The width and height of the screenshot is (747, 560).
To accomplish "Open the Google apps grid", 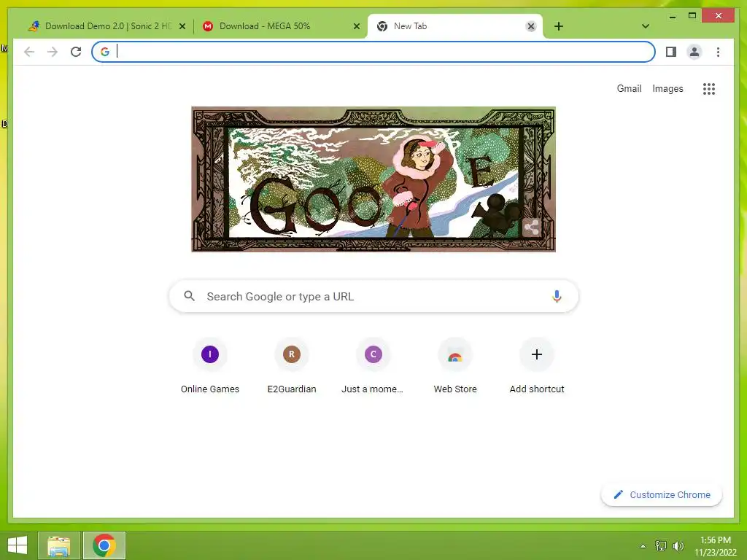I will [x=709, y=88].
